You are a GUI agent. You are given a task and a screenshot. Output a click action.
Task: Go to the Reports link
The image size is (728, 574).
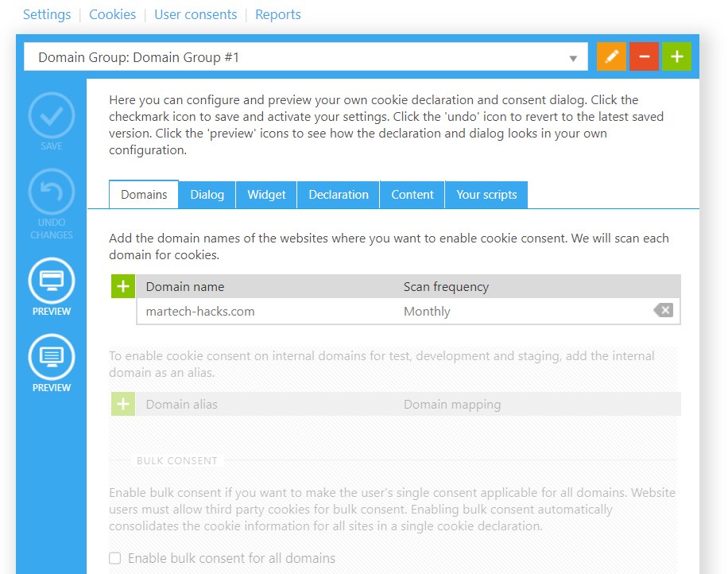(x=278, y=14)
